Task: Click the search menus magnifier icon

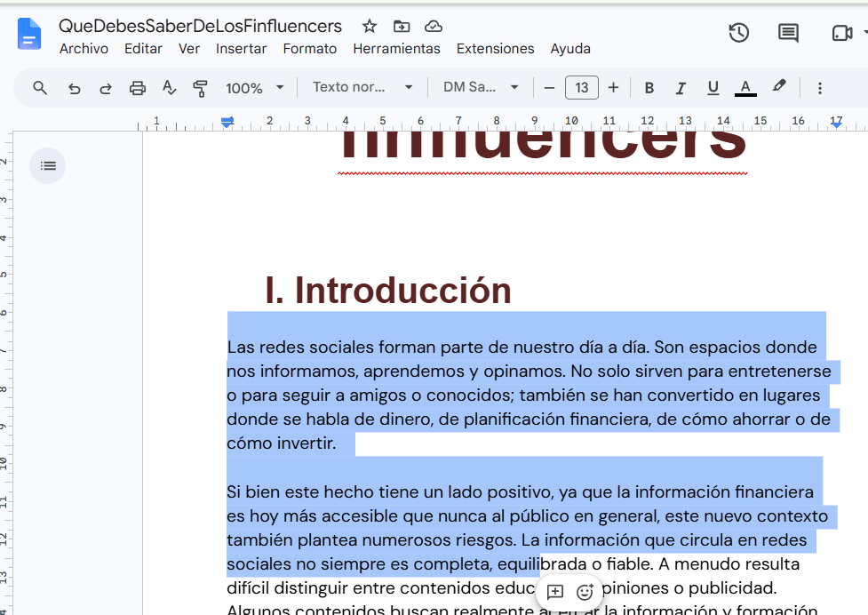Action: click(40, 87)
